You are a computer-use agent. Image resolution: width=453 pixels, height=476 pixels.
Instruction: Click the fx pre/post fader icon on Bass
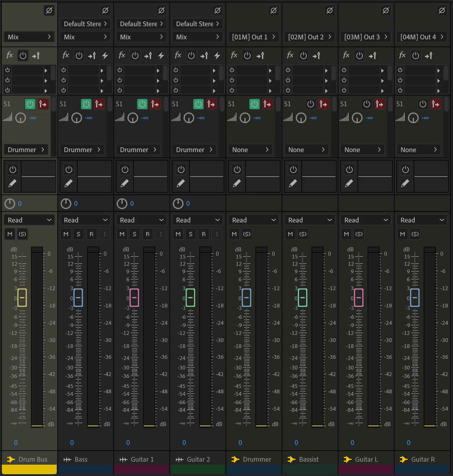pyautogui.click(x=92, y=55)
